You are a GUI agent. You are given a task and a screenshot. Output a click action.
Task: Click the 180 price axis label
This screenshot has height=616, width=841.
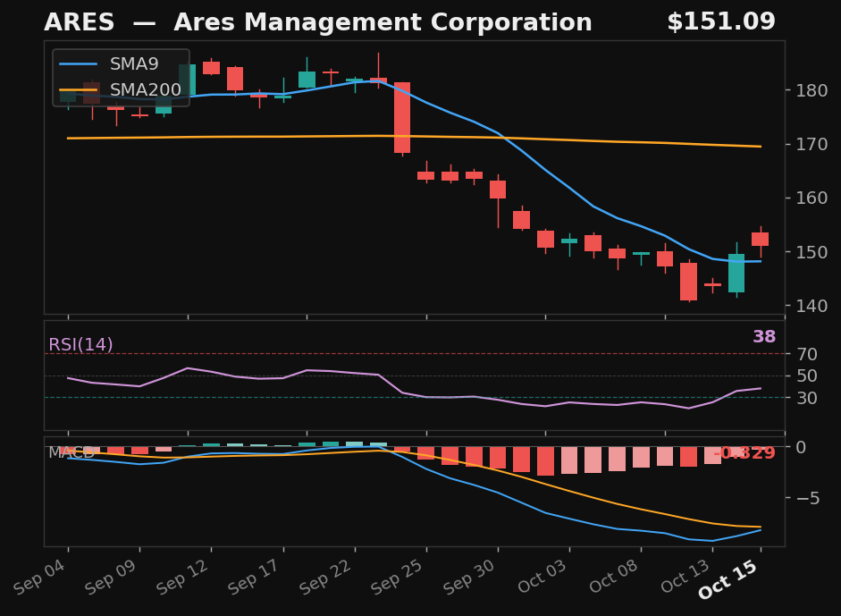pyautogui.click(x=811, y=90)
